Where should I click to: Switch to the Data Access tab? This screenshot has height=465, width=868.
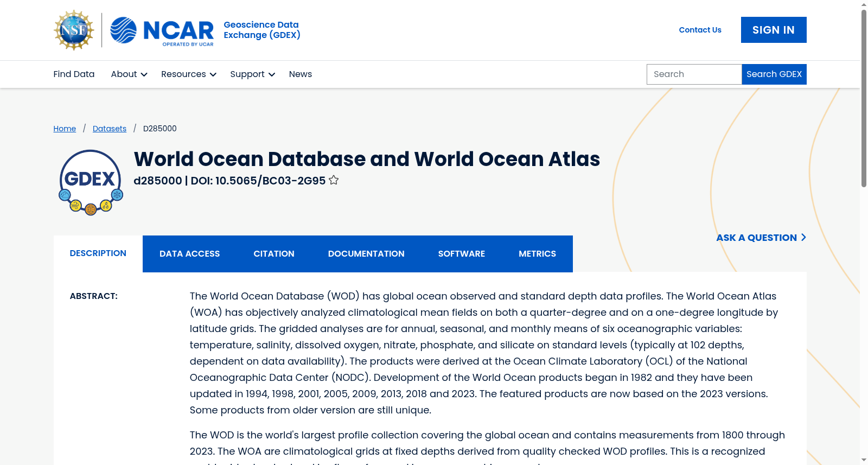pos(189,254)
